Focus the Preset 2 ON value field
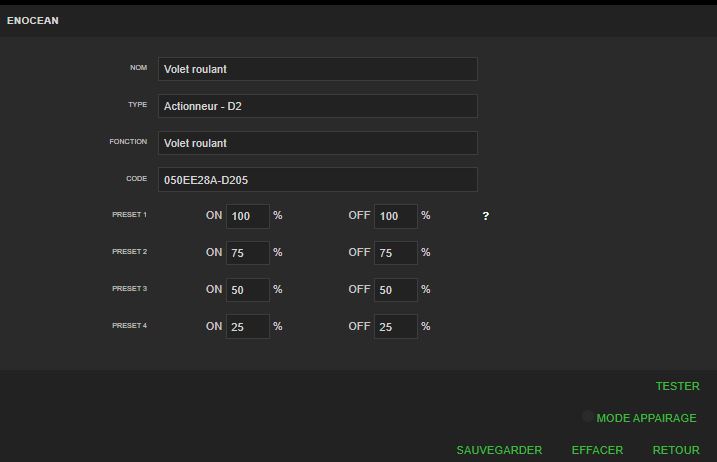Viewport: 717px width, 462px height. pyautogui.click(x=247, y=253)
